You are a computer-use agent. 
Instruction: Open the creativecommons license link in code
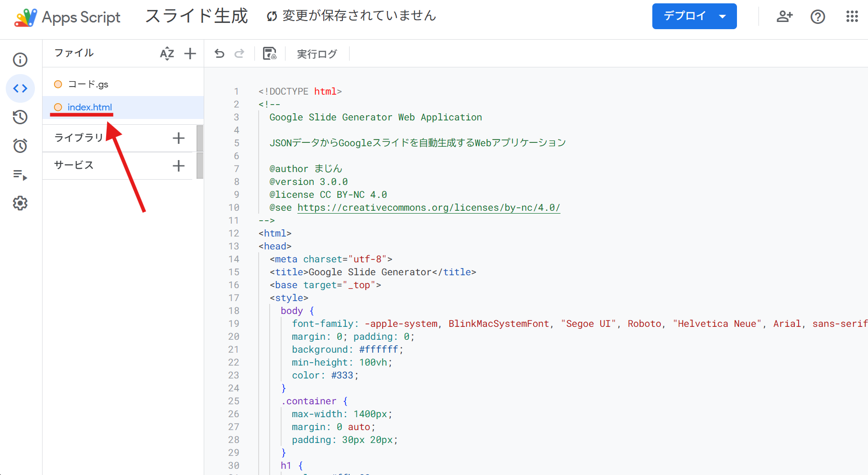click(x=429, y=208)
